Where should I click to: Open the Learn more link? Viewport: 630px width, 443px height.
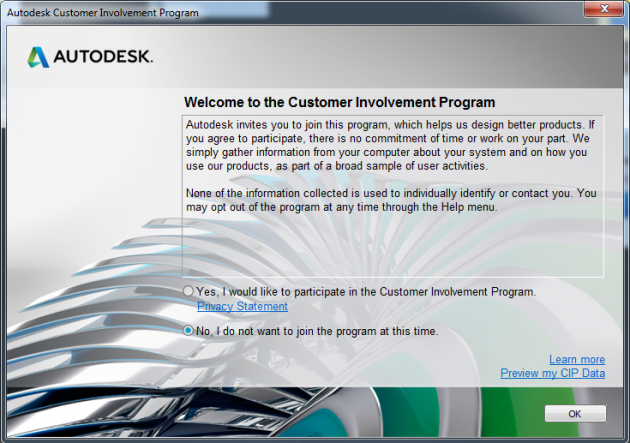577,359
